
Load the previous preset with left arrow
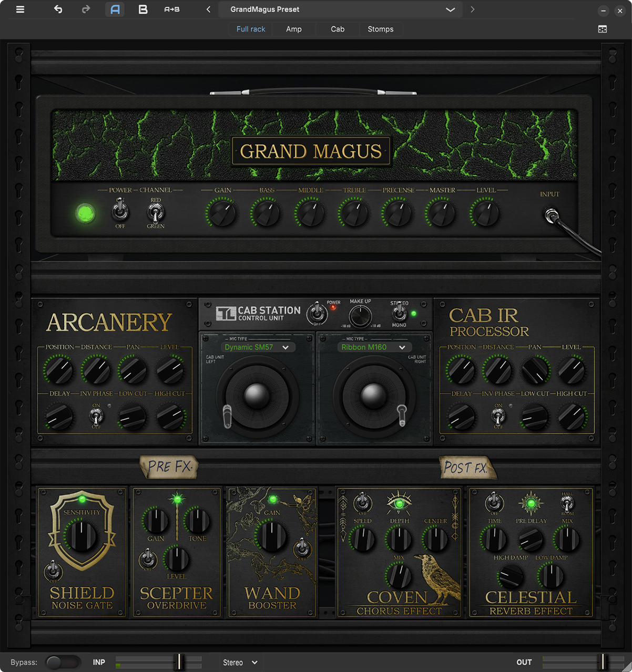pos(208,9)
